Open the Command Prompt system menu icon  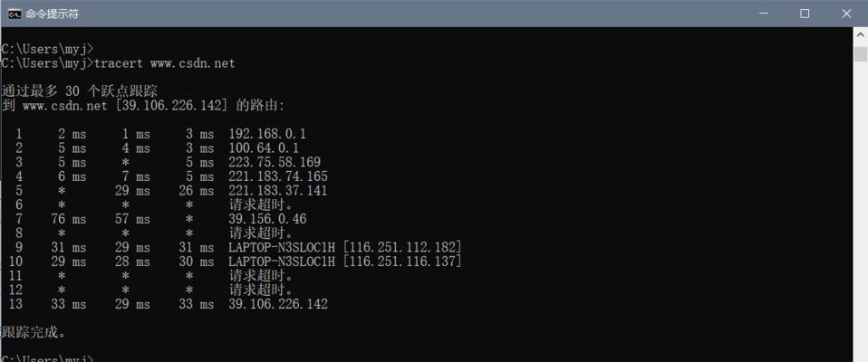(14, 14)
